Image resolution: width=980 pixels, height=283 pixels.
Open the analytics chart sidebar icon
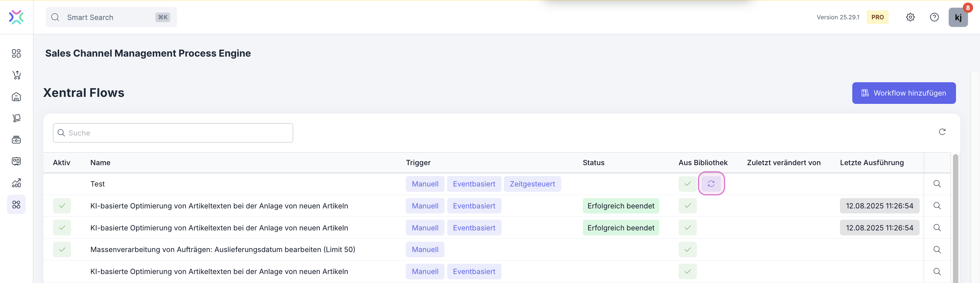click(x=16, y=183)
